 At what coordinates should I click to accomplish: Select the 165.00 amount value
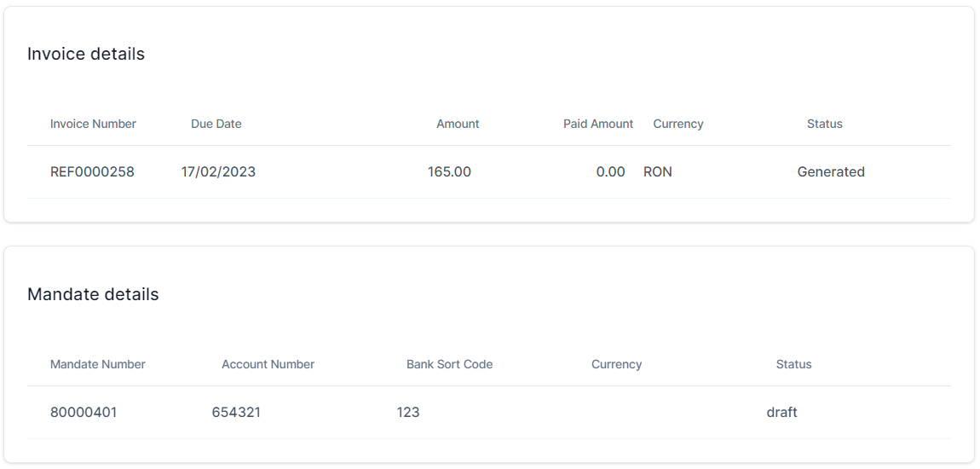[x=449, y=171]
